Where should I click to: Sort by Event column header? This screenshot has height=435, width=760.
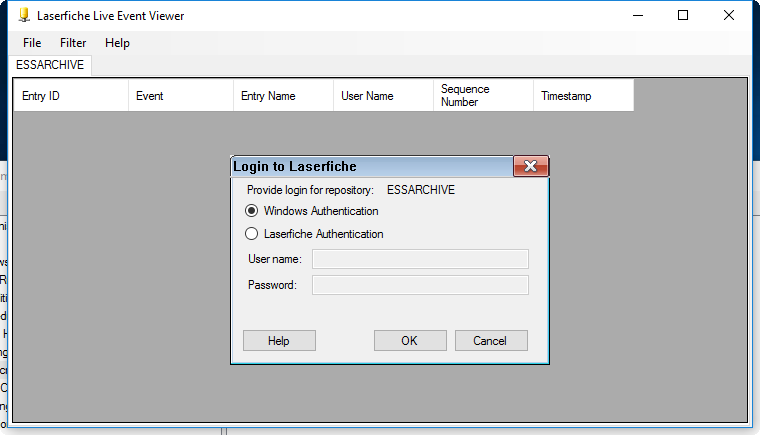(x=181, y=96)
